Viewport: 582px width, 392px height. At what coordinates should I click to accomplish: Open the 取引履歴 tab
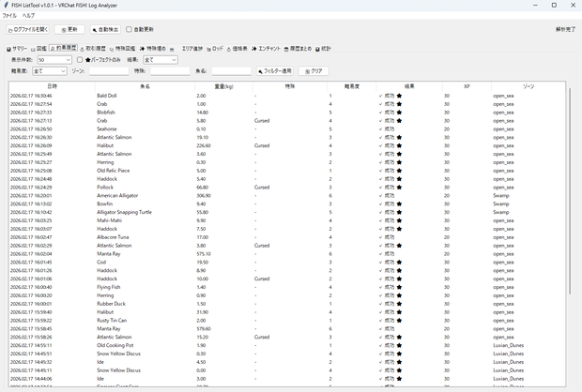tap(93, 49)
